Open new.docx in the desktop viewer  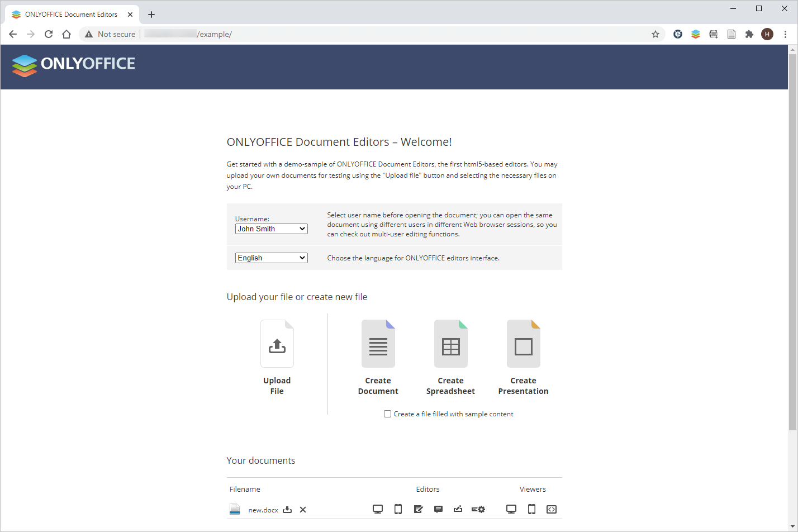coord(511,509)
